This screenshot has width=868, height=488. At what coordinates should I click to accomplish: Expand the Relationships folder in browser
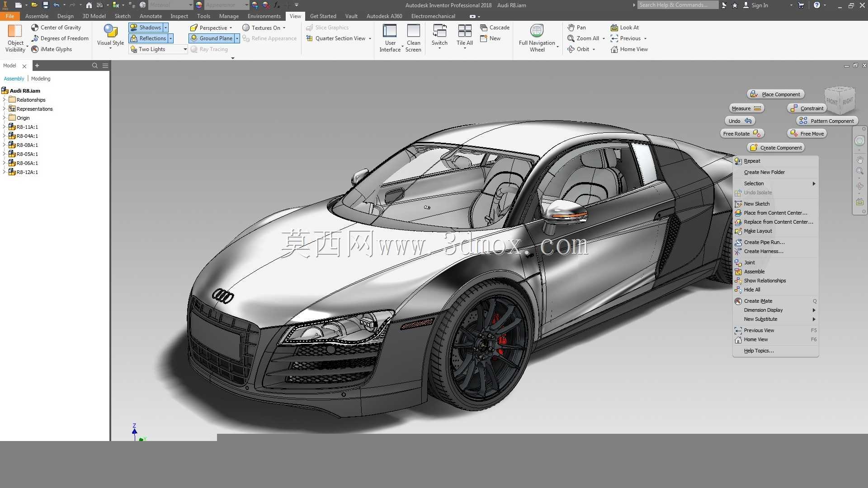4,100
